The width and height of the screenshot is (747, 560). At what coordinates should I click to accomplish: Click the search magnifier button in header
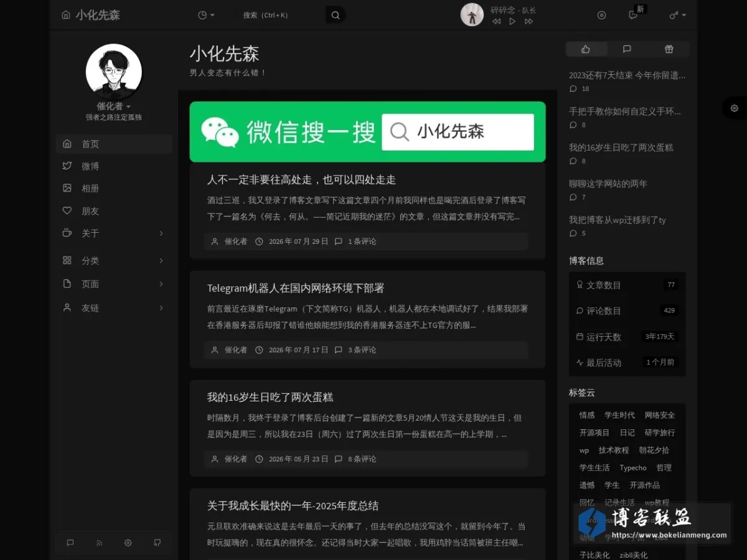[336, 15]
